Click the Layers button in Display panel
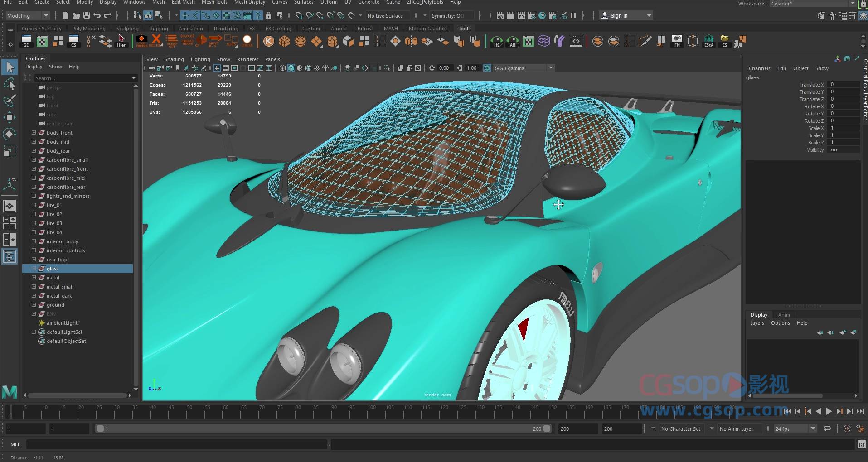Image resolution: width=868 pixels, height=462 pixels. coord(756,323)
